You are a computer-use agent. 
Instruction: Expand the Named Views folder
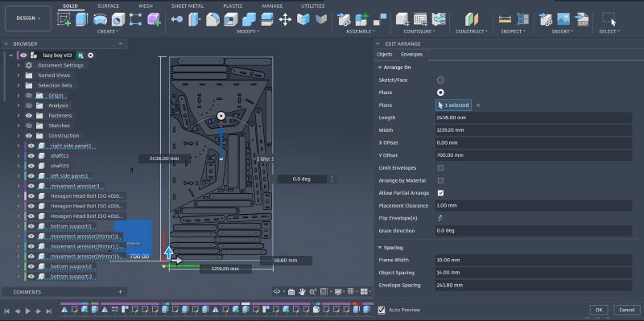point(19,76)
